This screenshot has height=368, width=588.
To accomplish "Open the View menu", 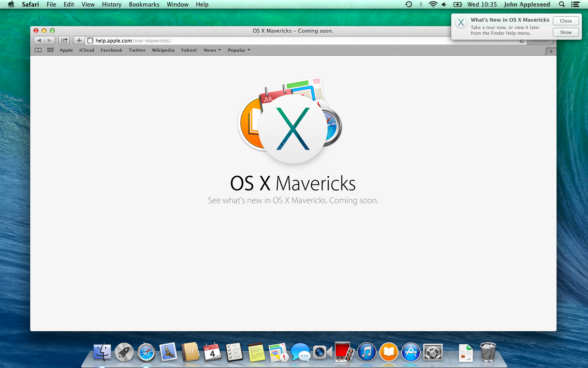I will [x=88, y=4].
